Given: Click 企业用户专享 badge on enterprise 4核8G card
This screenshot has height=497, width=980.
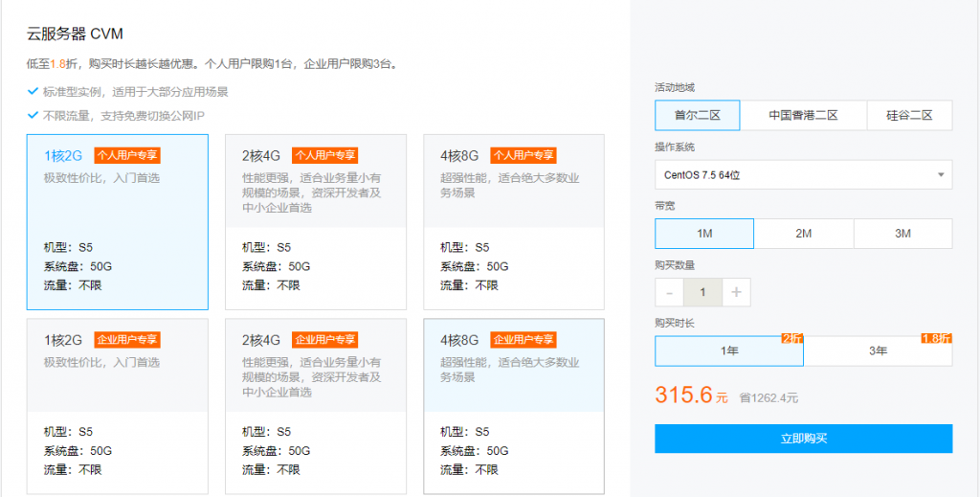Looking at the screenshot, I should (x=523, y=339).
